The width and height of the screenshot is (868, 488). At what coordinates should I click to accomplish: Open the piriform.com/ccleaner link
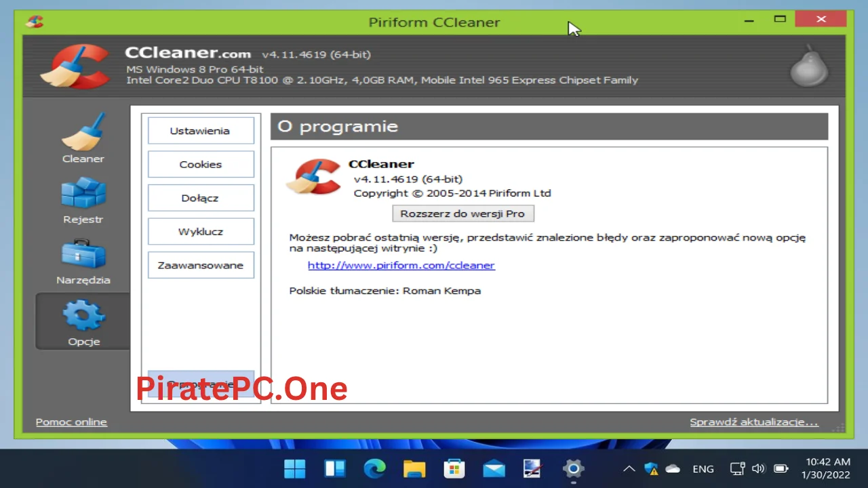point(401,265)
